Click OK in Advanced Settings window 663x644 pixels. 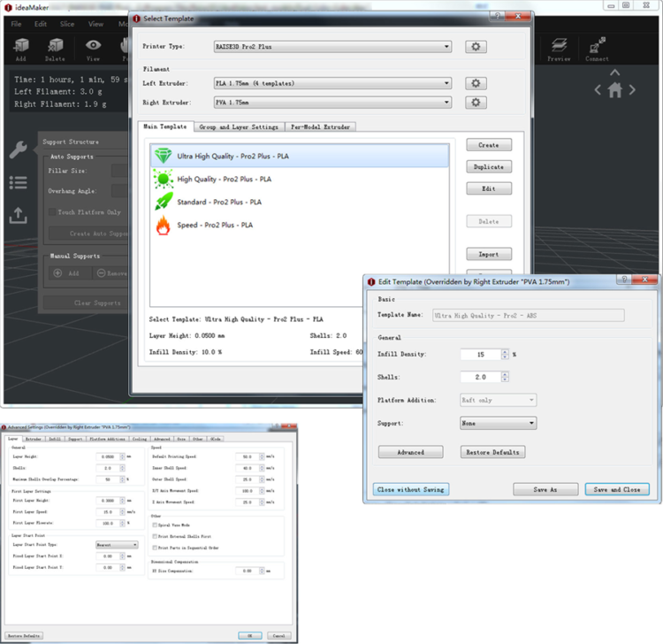pyautogui.click(x=250, y=635)
